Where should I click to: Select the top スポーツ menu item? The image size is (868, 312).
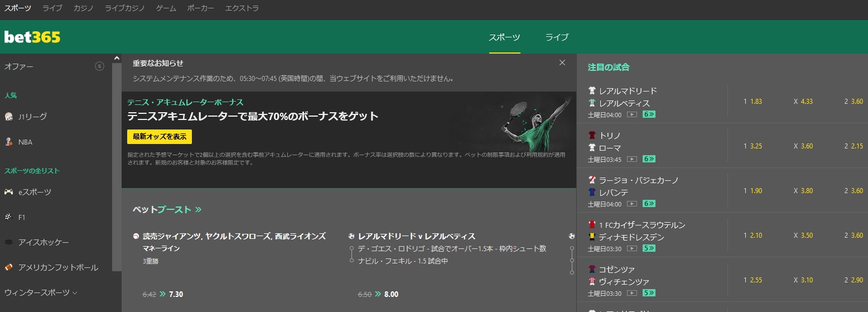[18, 8]
